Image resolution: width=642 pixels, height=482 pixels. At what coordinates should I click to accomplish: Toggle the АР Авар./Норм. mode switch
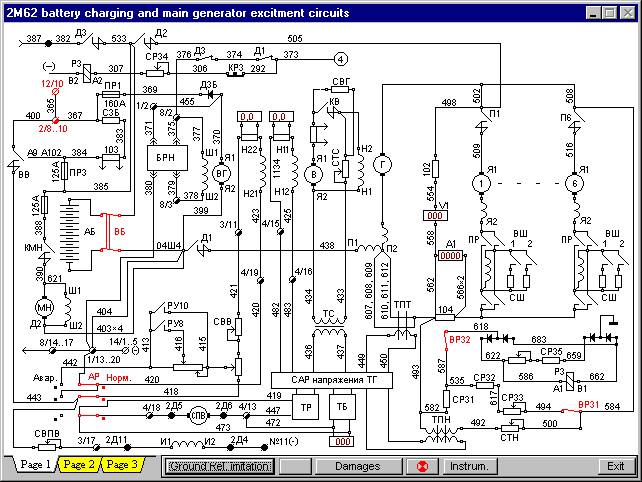tap(95, 380)
